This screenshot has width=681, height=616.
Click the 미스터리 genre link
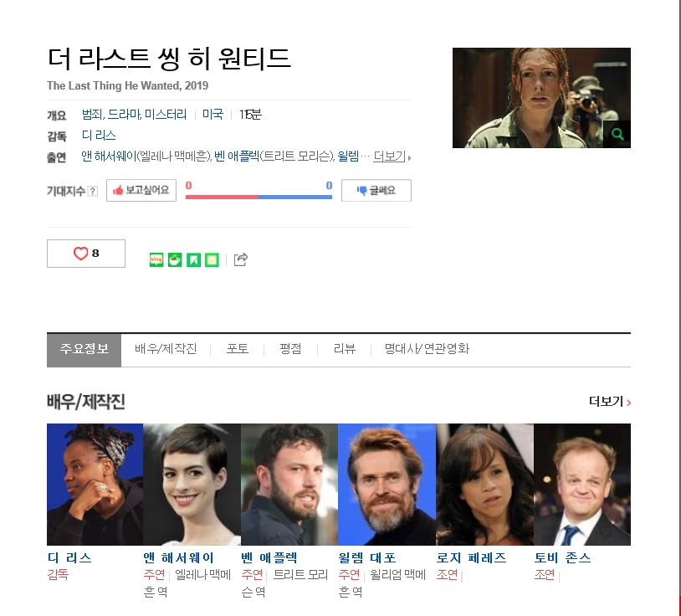(166, 115)
